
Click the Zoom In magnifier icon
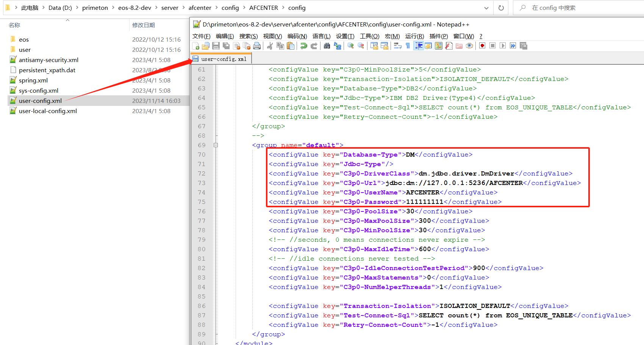pyautogui.click(x=351, y=46)
